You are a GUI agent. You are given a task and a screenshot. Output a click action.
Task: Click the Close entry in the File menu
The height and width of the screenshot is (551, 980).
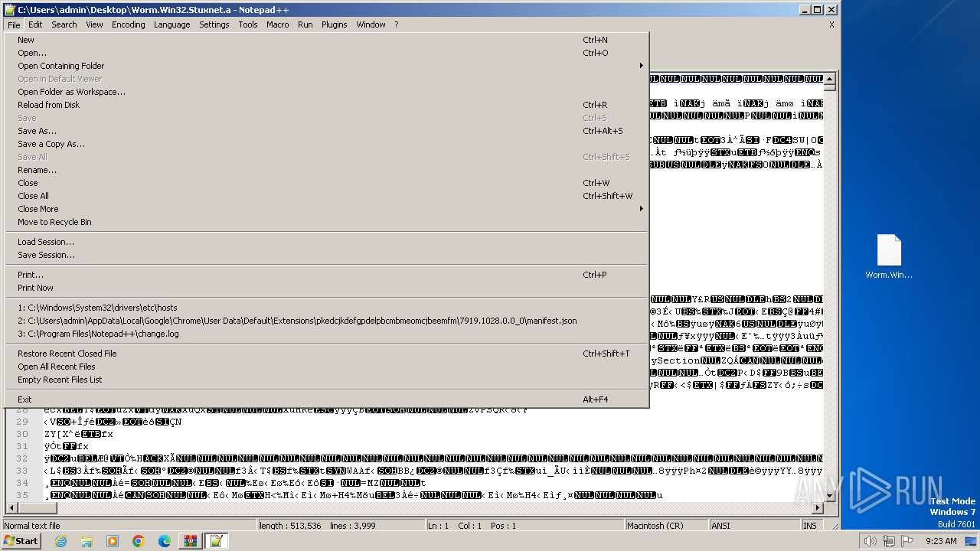[x=327, y=183]
